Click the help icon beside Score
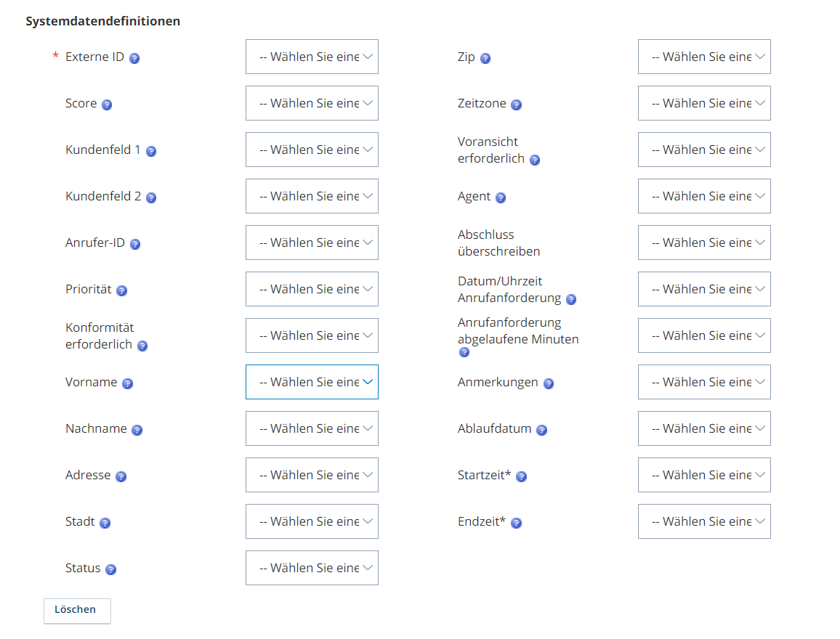The width and height of the screenshot is (840, 639). tap(107, 105)
